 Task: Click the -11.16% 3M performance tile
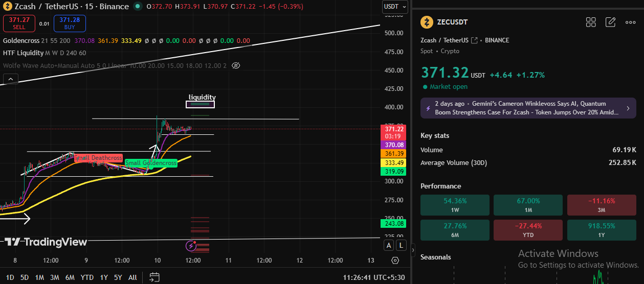click(602, 205)
